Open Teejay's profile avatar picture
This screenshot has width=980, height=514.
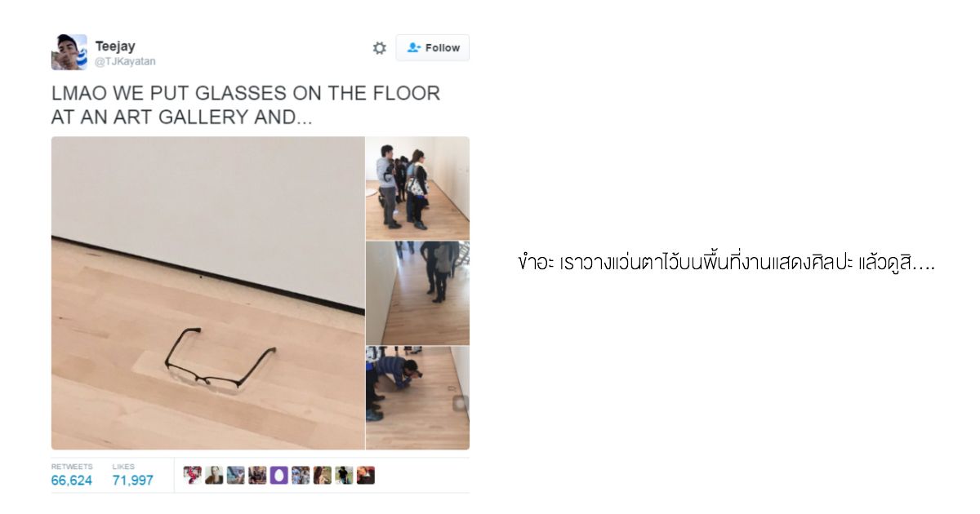69,52
